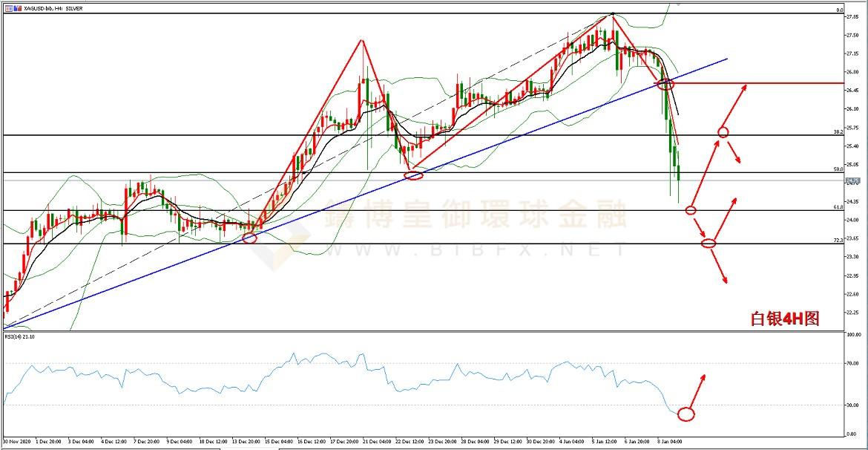Click the highlighted current price tag on price axis
Image resolution: width=868 pixels, height=450 pixels.
coord(852,180)
